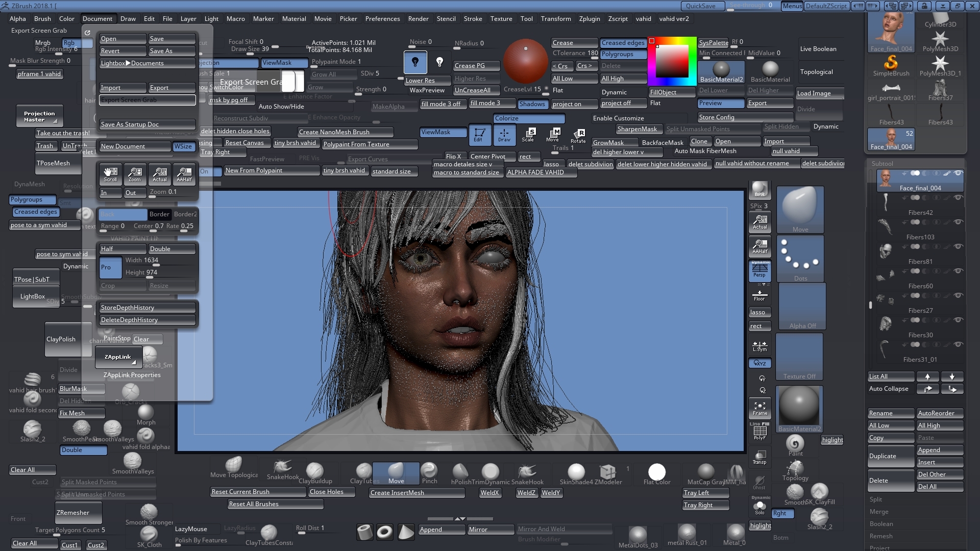Toggle visibility of Fibers42 subtool
Screen dimensions: 980x551
click(959, 197)
